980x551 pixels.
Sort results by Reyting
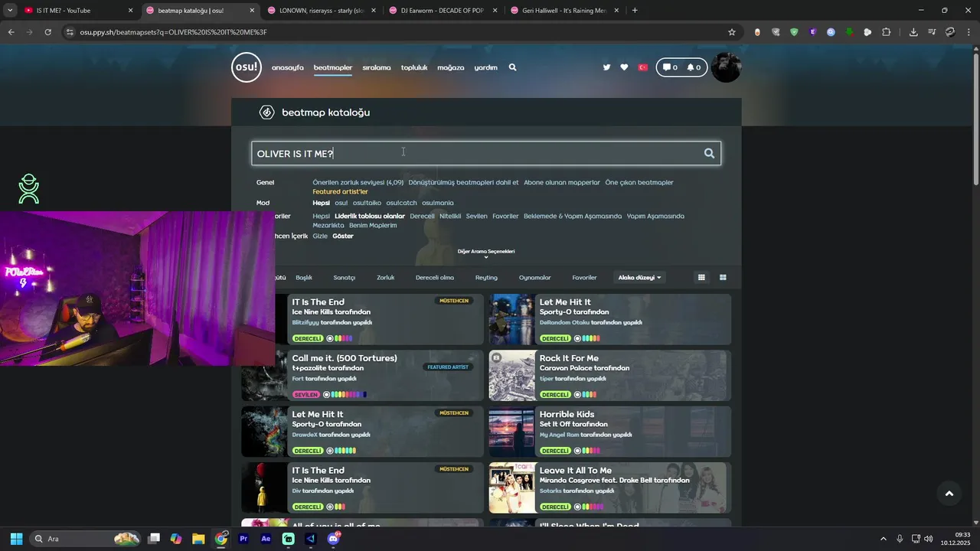486,278
